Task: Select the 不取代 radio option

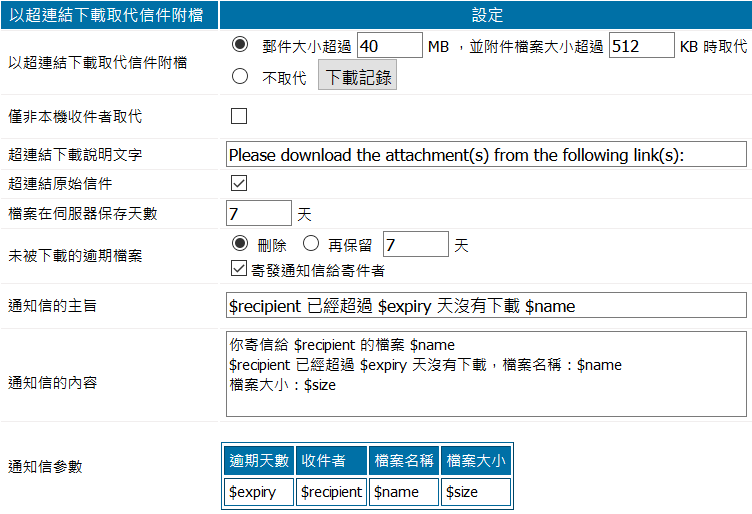Action: [239, 76]
